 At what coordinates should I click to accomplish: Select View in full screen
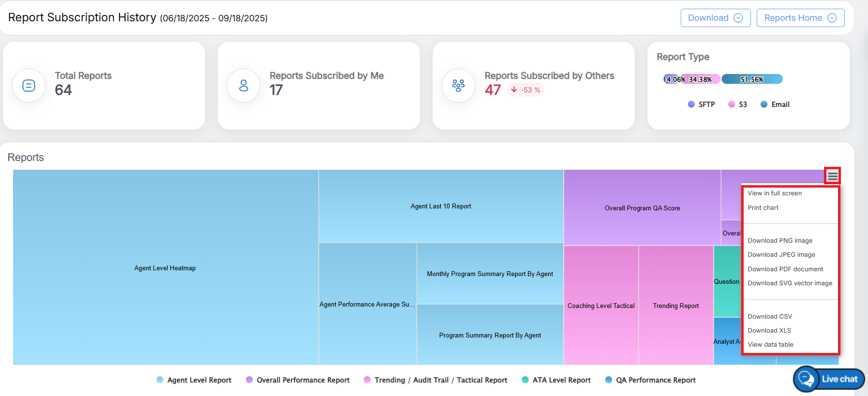tap(775, 193)
